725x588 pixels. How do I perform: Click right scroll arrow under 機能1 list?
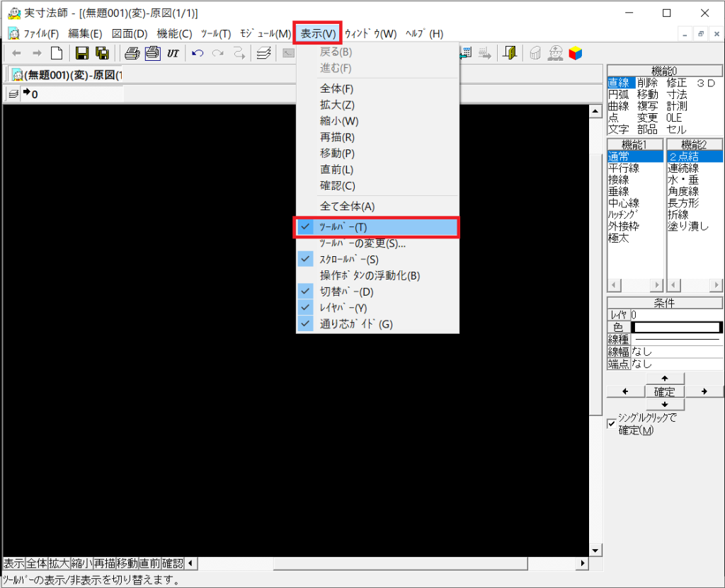point(656,285)
